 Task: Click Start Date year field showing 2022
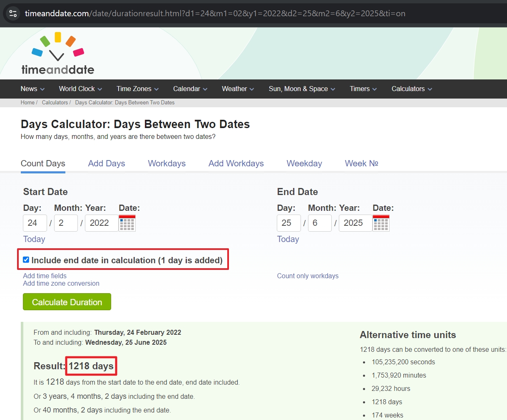tap(102, 223)
